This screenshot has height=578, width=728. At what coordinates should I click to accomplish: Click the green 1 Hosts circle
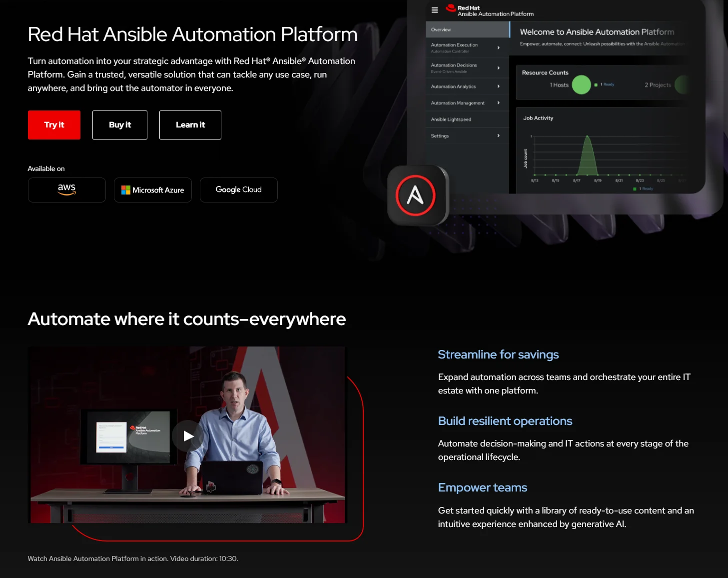581,85
